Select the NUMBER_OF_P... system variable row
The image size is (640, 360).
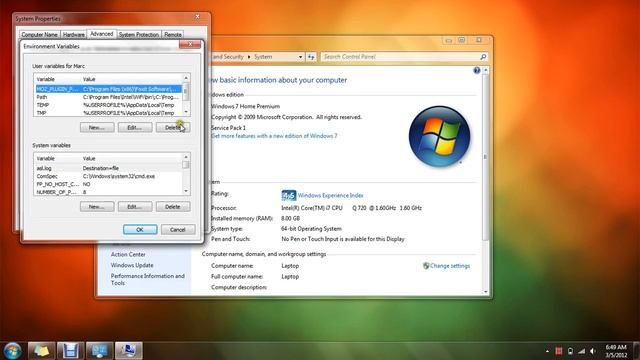[x=108, y=192]
